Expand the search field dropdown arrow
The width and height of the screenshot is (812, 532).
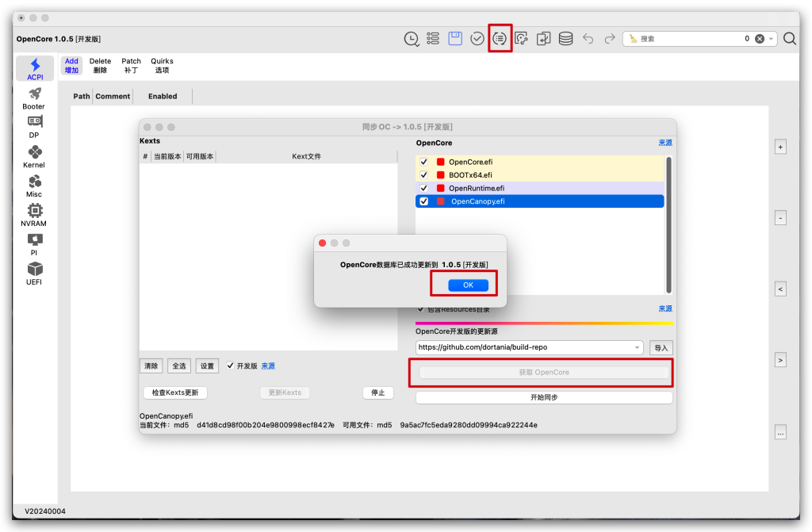coord(771,39)
